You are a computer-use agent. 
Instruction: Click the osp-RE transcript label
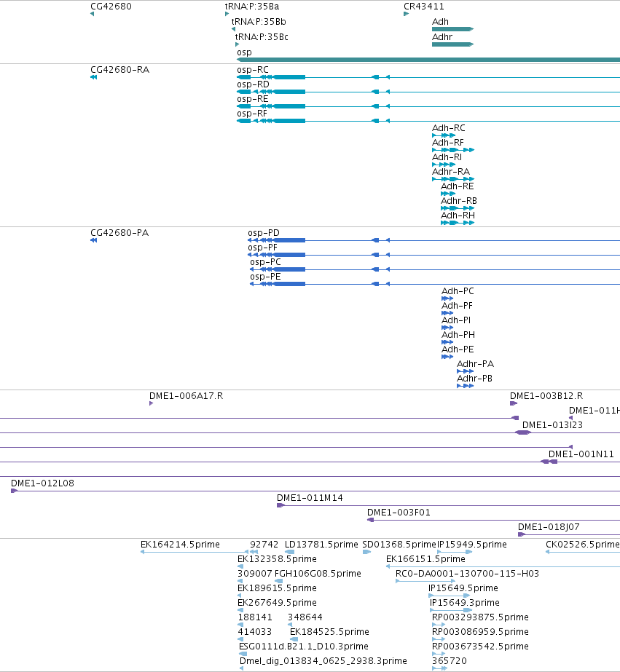click(x=253, y=99)
